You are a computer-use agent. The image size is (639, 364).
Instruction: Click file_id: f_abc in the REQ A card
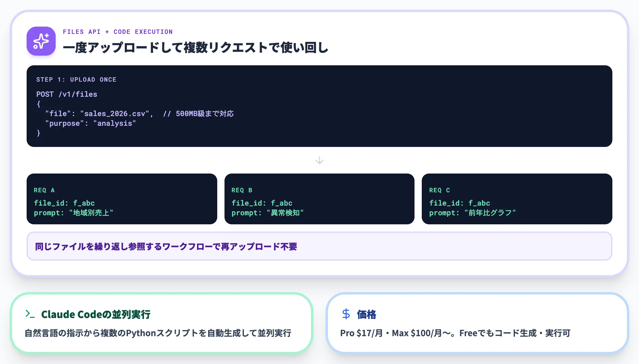pyautogui.click(x=64, y=203)
